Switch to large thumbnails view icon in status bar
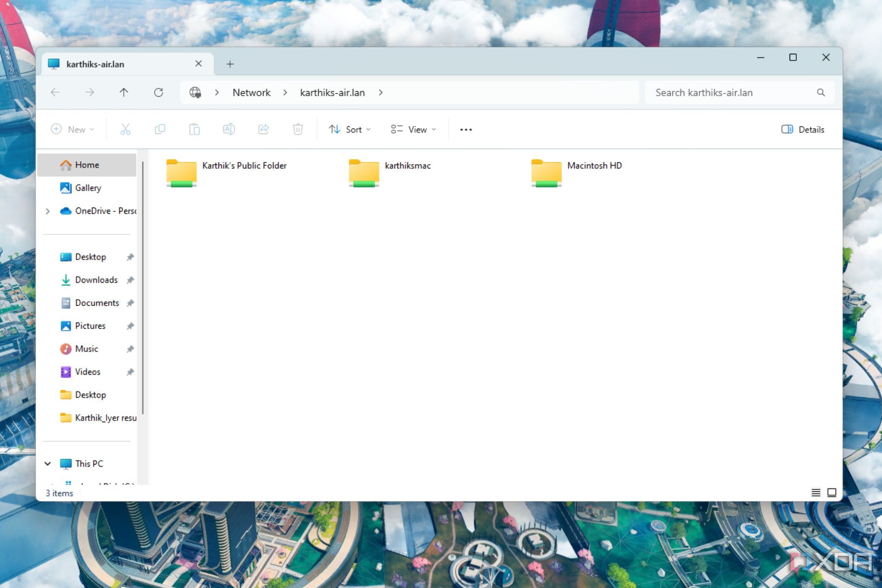The image size is (882, 588). [832, 493]
